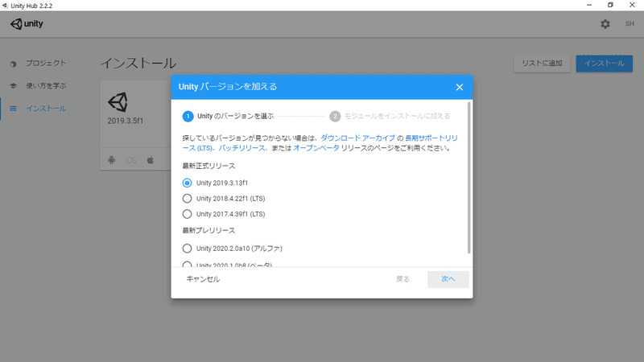Click the リストに追加 button

542,64
